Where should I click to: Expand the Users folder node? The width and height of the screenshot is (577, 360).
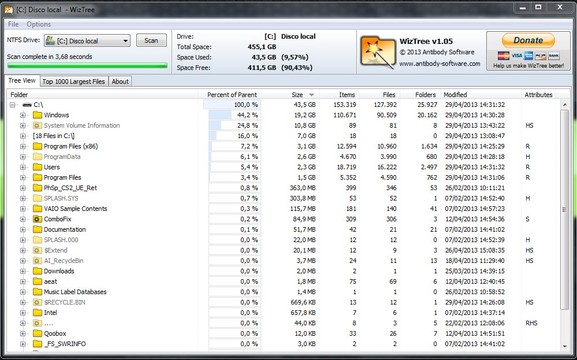tap(23, 167)
